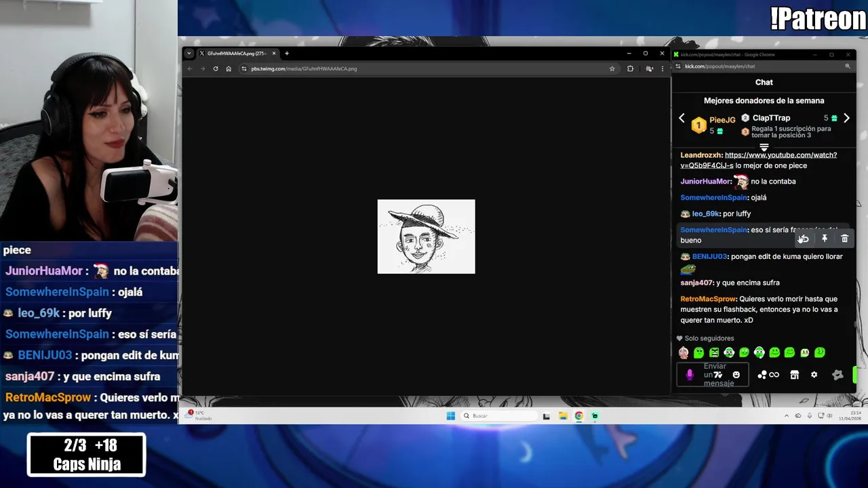Show previous top donors with left arrow
The image size is (868, 488).
682,118
